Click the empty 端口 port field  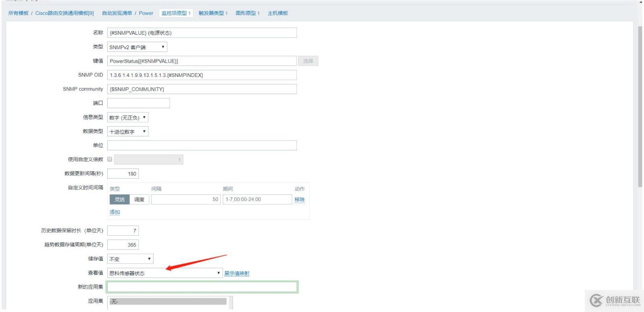click(x=138, y=103)
